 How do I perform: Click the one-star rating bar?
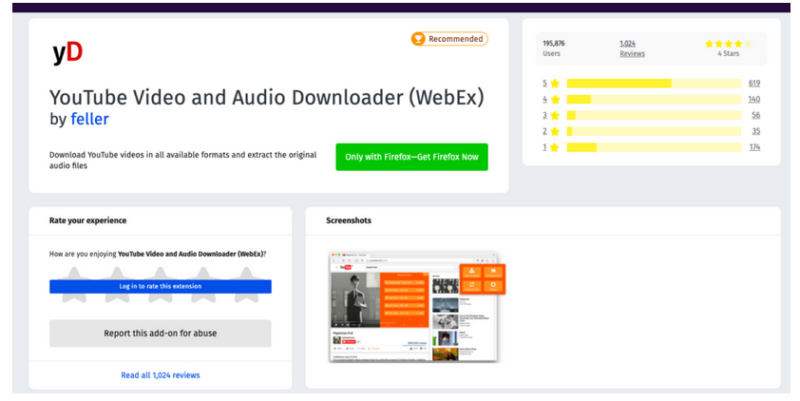pyautogui.click(x=654, y=147)
